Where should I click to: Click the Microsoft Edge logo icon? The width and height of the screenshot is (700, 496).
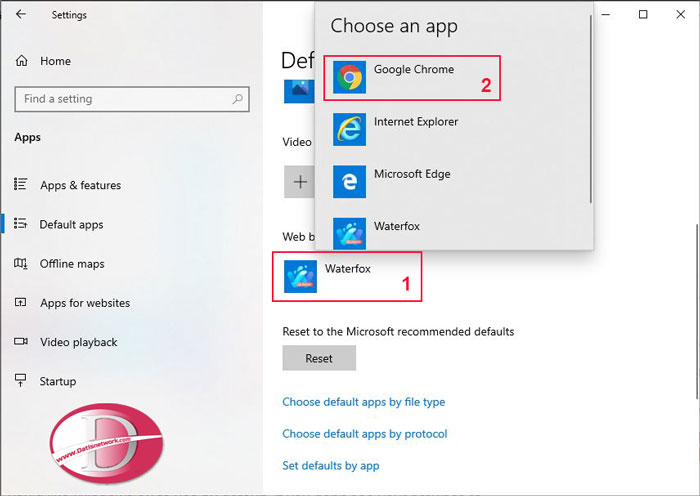click(x=349, y=182)
